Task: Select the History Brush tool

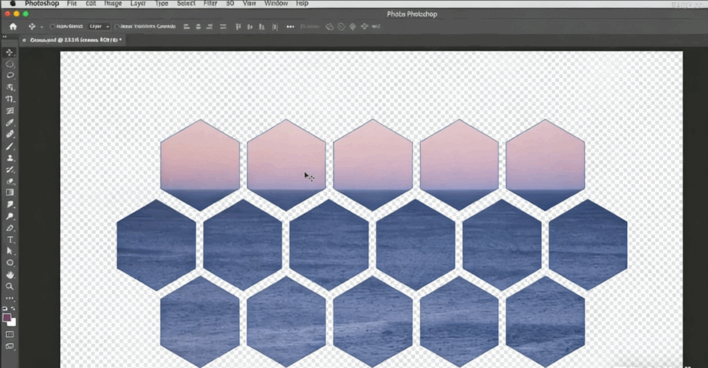Action: pyautogui.click(x=9, y=170)
